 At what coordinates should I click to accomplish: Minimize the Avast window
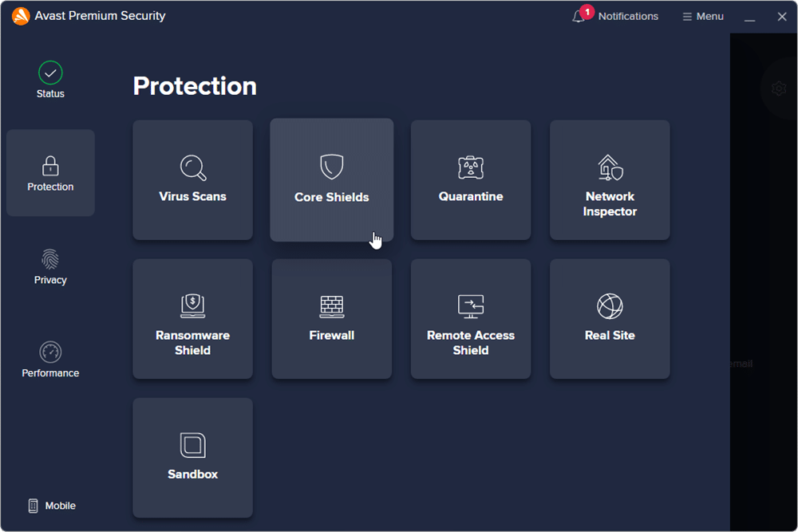pyautogui.click(x=749, y=17)
